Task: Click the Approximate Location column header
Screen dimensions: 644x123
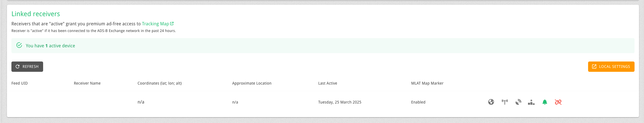Action: (251, 83)
